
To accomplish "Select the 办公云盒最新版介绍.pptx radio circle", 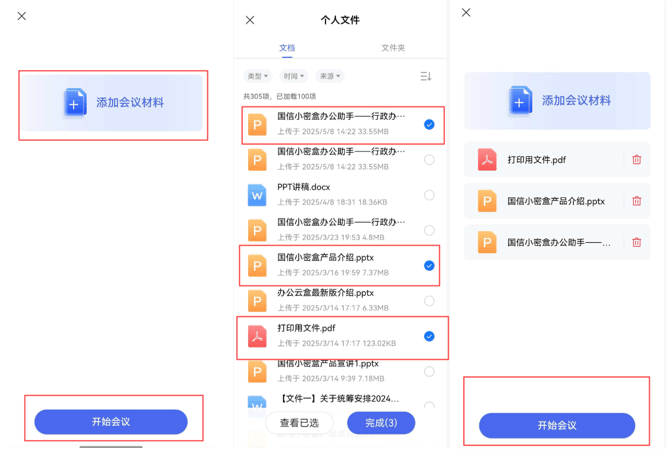I will click(429, 301).
